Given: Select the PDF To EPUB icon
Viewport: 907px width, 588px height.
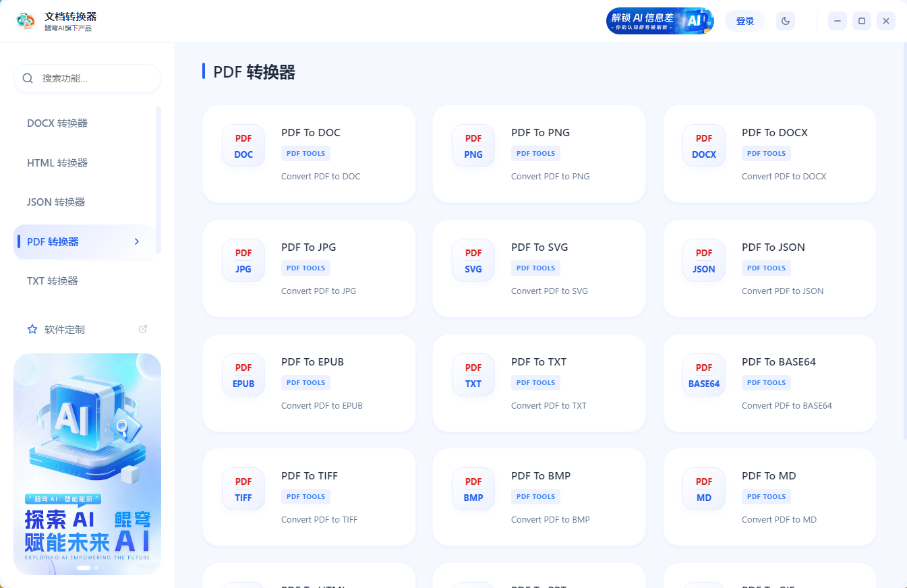Looking at the screenshot, I should pos(243,374).
